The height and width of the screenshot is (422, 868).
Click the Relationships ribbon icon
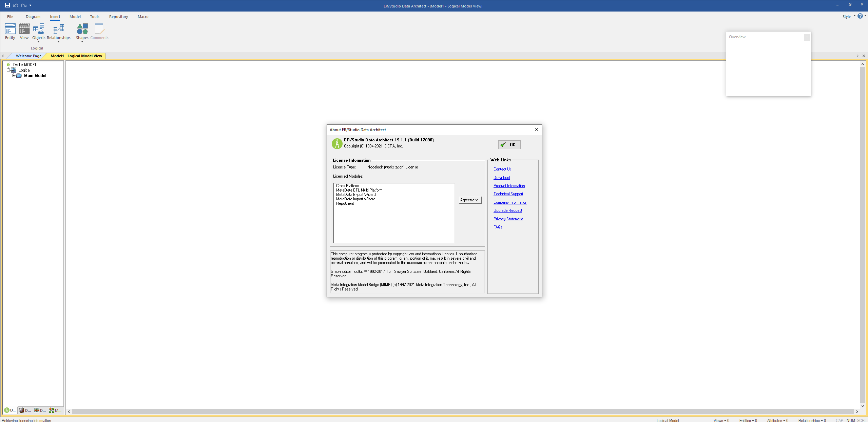[x=59, y=29]
